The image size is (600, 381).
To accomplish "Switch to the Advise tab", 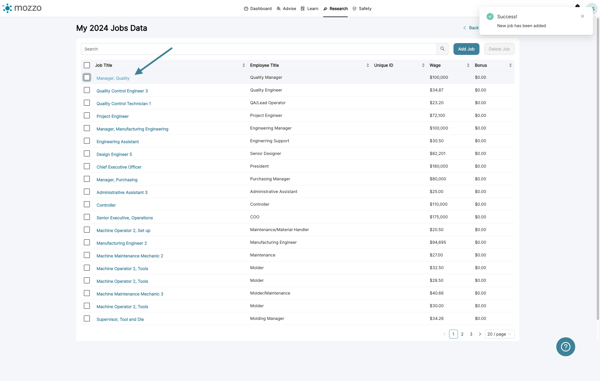I will tap(286, 8).
